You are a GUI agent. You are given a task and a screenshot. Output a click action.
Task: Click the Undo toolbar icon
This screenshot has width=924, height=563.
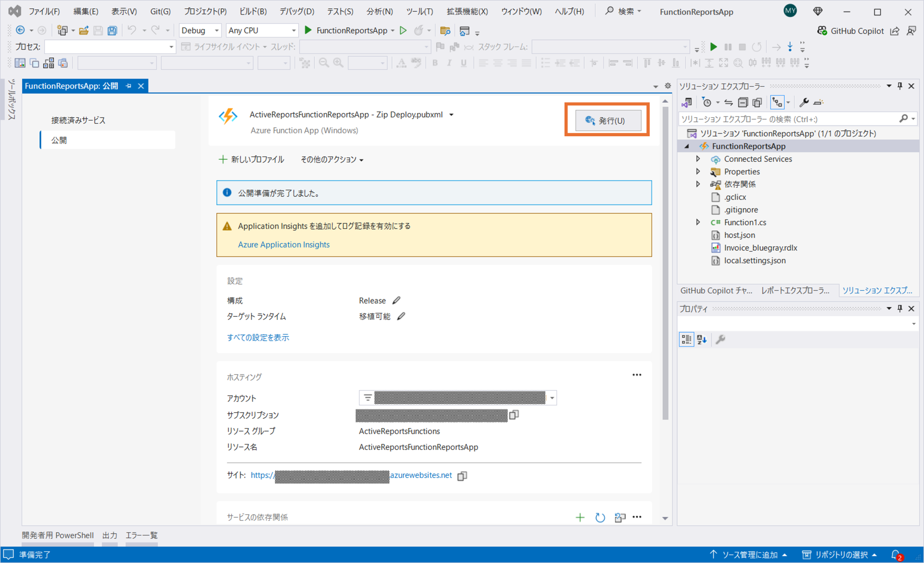[131, 30]
